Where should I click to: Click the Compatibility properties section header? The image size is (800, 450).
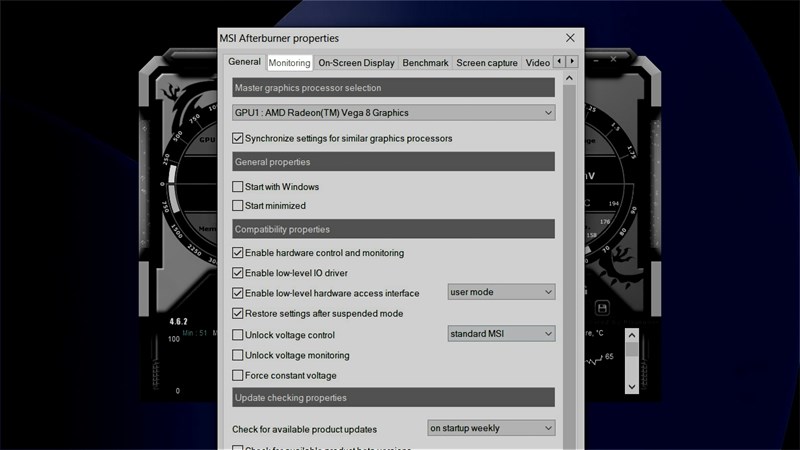393,229
